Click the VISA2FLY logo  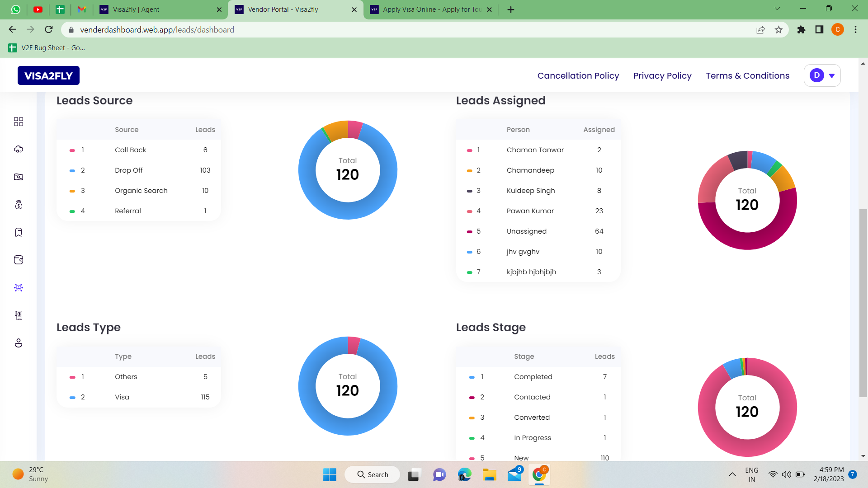click(48, 76)
